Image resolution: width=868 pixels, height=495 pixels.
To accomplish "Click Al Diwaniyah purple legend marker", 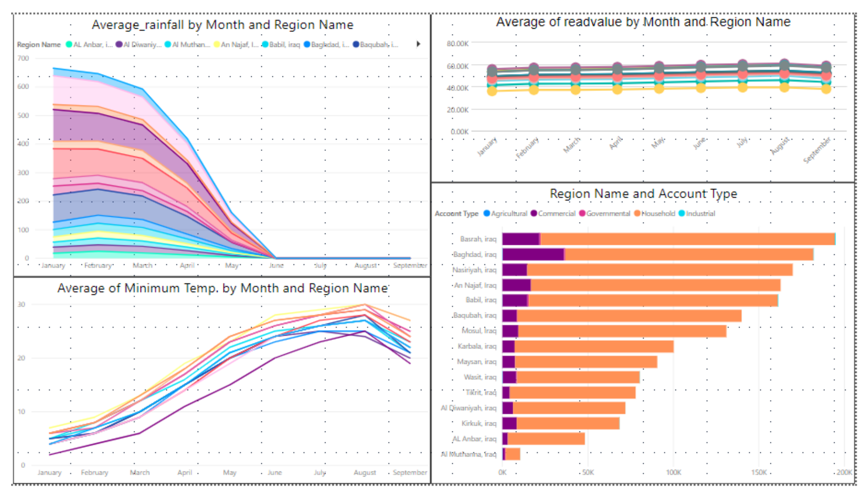I will coord(119,44).
